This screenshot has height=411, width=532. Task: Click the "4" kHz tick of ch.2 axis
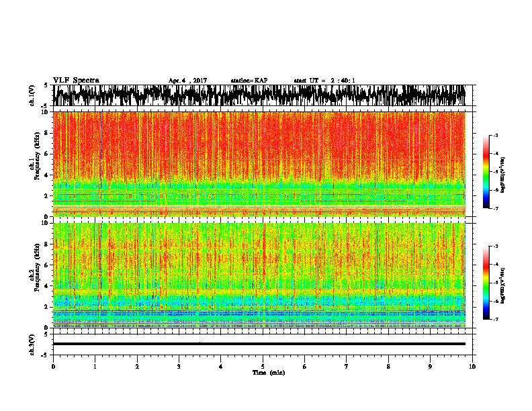[47, 286]
